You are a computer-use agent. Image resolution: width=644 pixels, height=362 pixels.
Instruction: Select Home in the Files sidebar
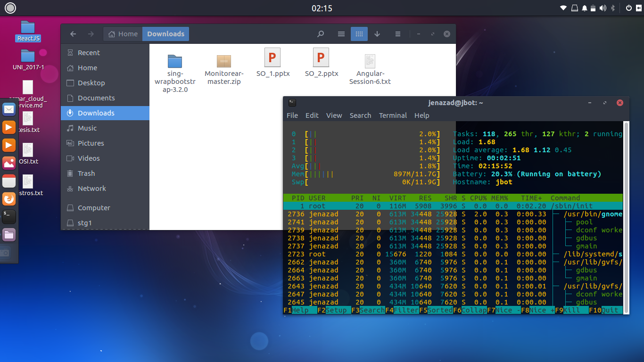[x=105, y=68]
